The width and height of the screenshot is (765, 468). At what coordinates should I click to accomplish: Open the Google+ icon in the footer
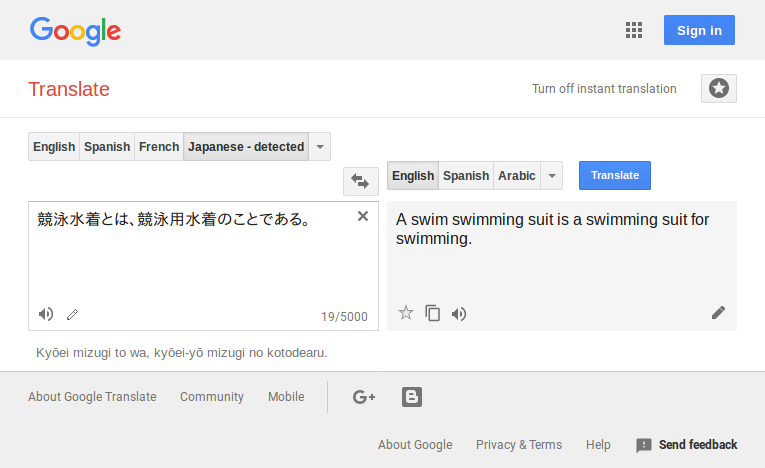click(x=364, y=397)
